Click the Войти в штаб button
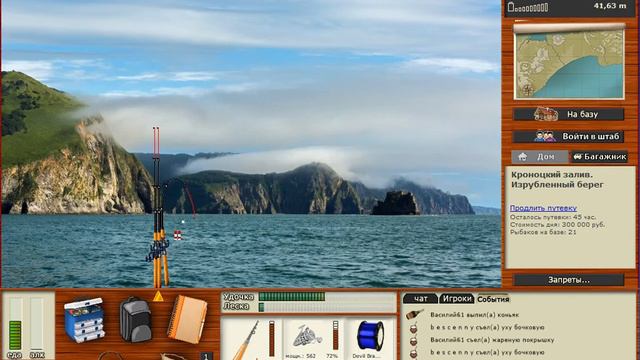Screen dimensions: 640x360 569,136
